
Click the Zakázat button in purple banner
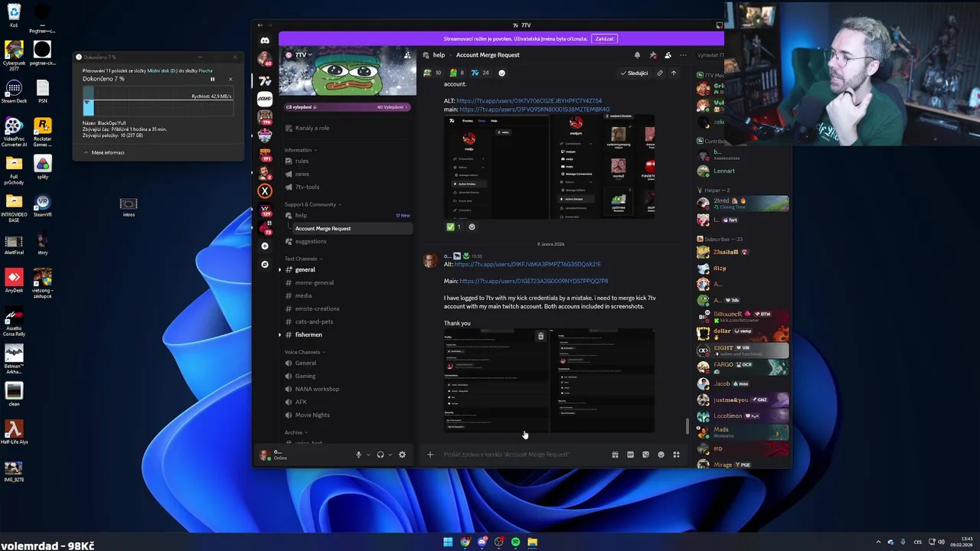604,39
